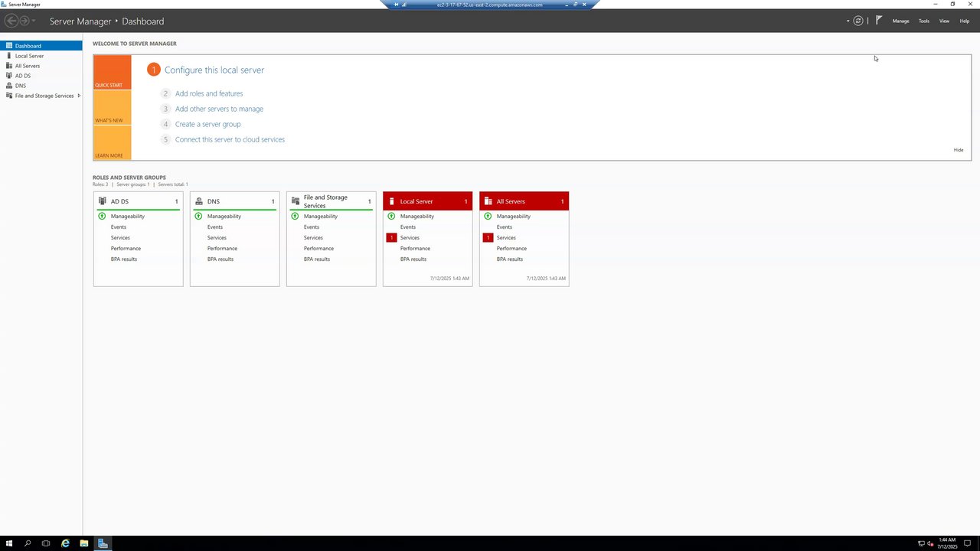Click green Manageability icon in AD DS tile
The height and width of the screenshot is (551, 980).
click(103, 217)
